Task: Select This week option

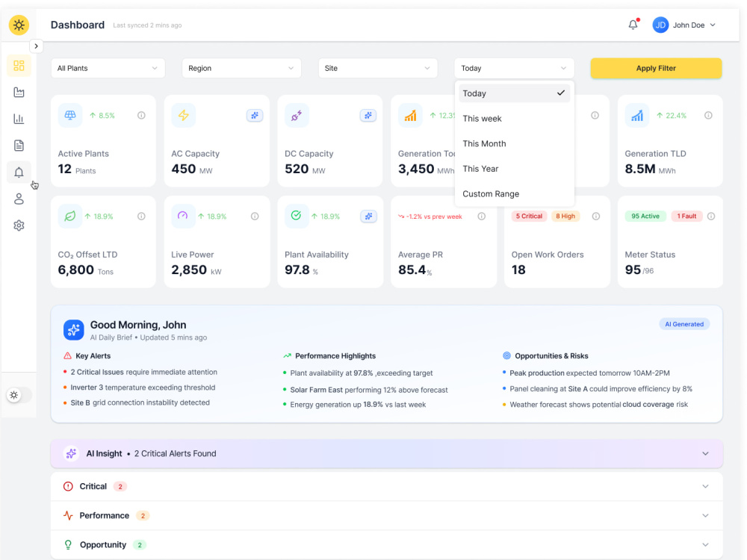Action: click(514, 119)
